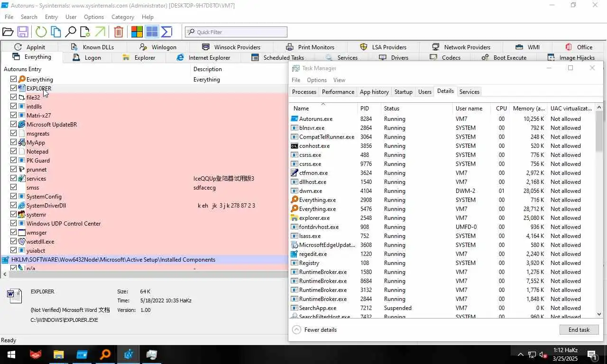Screen dimensions: 607x364
Task: Uncheck the intdlls entry checkbox
Action: [13, 107]
